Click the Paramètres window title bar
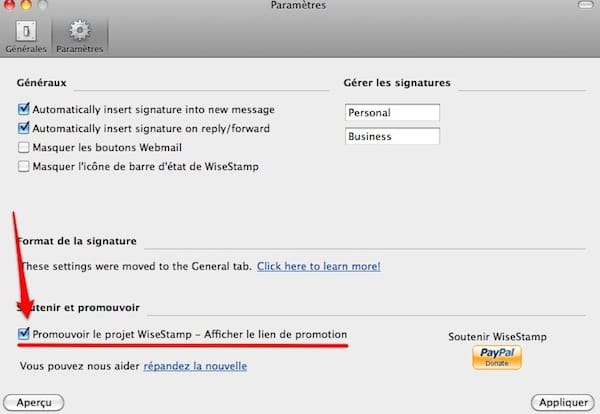 pos(298,6)
